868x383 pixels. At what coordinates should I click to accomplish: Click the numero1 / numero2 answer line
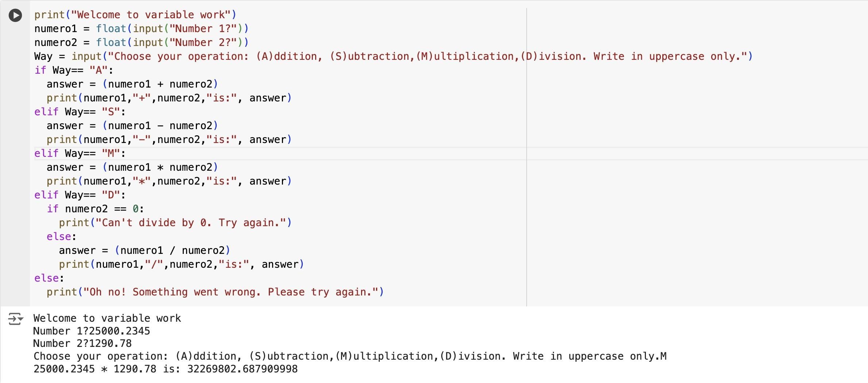point(144,251)
